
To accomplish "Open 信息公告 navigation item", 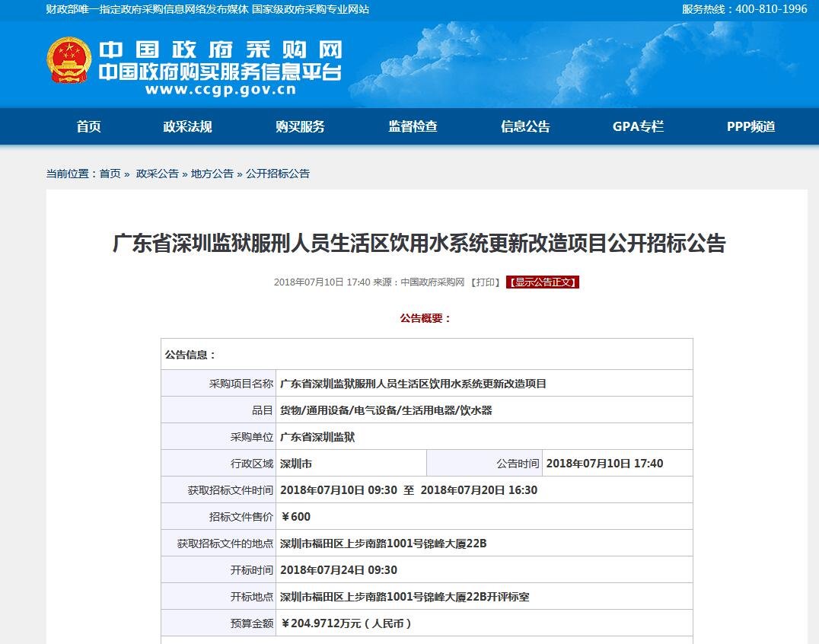I will [x=525, y=126].
